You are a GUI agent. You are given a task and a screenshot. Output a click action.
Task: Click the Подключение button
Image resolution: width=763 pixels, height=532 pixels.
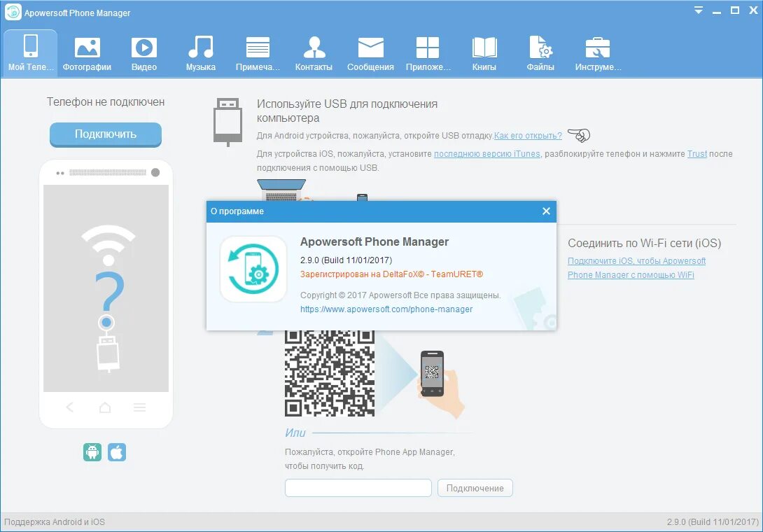475,488
